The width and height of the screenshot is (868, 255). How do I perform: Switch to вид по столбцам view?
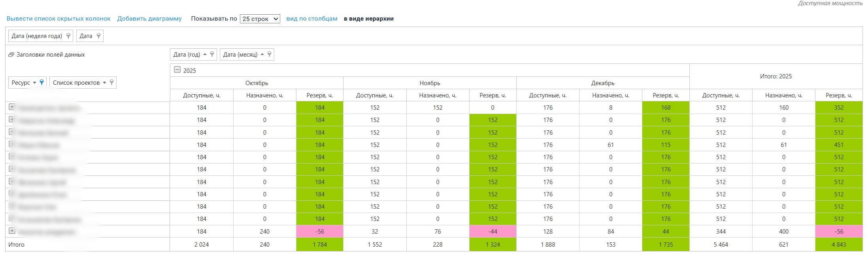(311, 19)
